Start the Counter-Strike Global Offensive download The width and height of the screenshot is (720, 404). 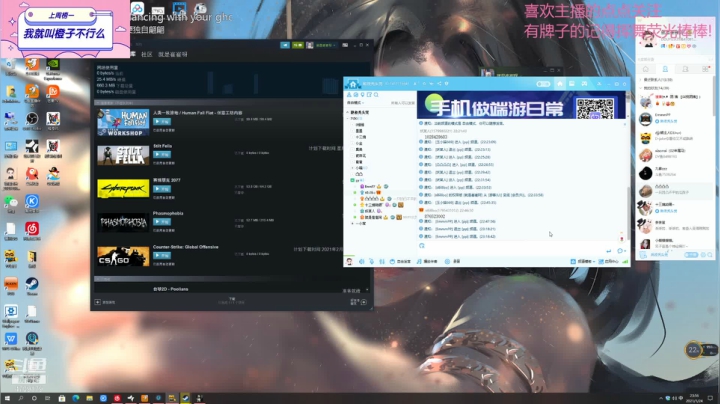pos(162,255)
